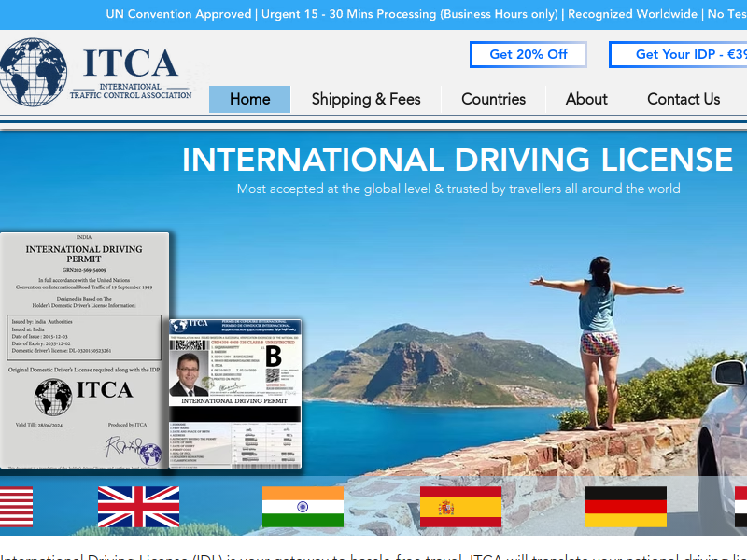Click the International Driving License heading
Viewport: 747px width, 560px height.
[x=458, y=160]
